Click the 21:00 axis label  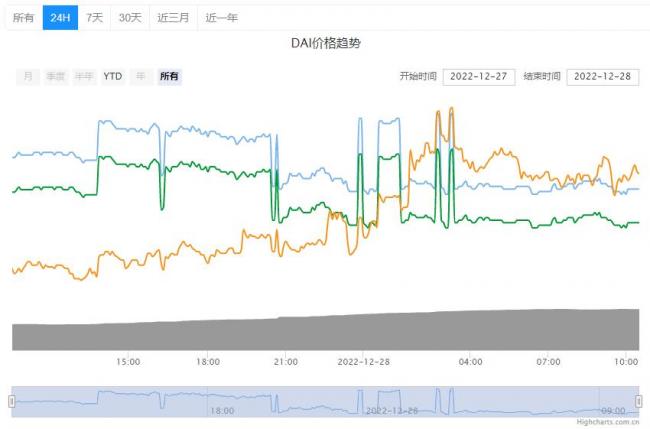point(286,362)
